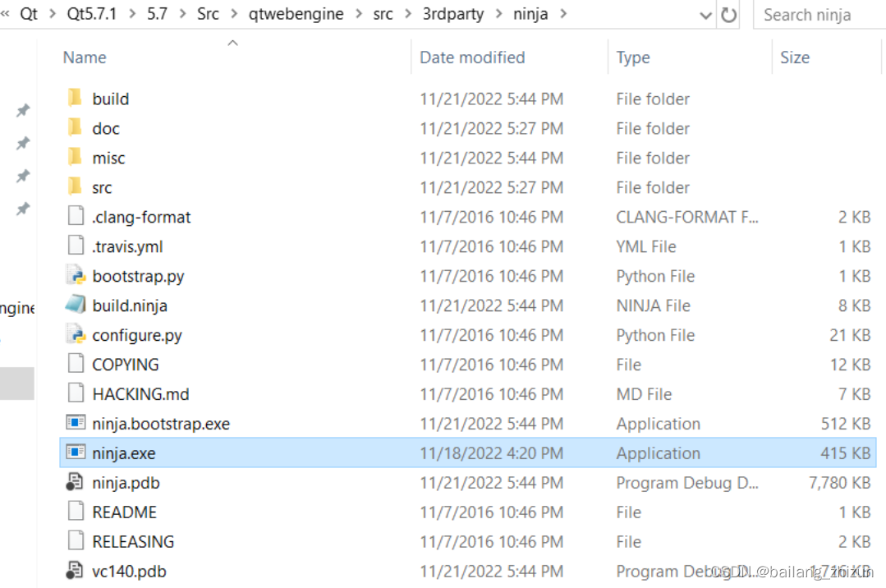Click the 415 KB size cell
Screen dimensions: 886x588
pos(845,452)
